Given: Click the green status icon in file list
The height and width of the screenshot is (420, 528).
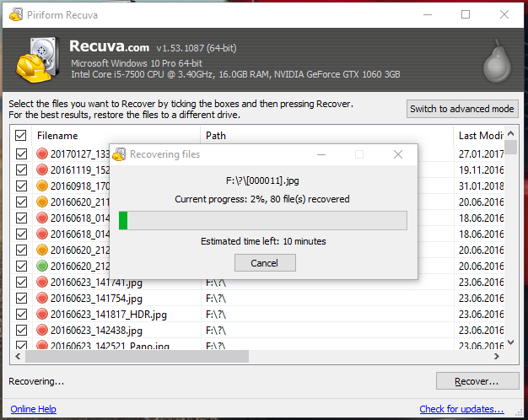Looking at the screenshot, I should [42, 267].
